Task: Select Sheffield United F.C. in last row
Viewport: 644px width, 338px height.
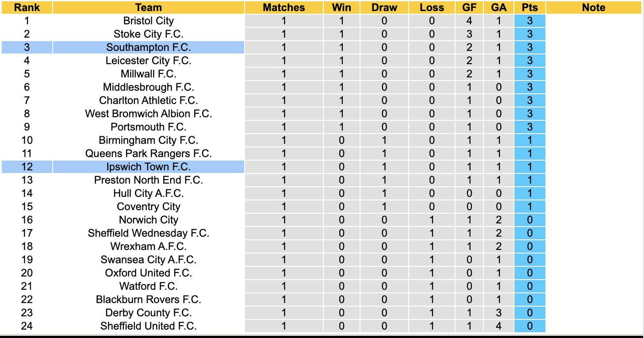Action: point(149,326)
